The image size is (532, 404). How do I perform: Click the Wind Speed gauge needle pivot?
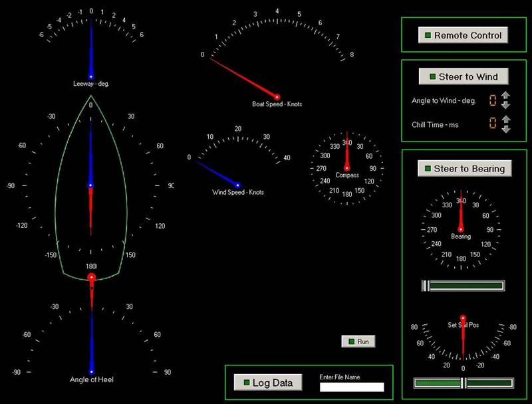(238, 185)
